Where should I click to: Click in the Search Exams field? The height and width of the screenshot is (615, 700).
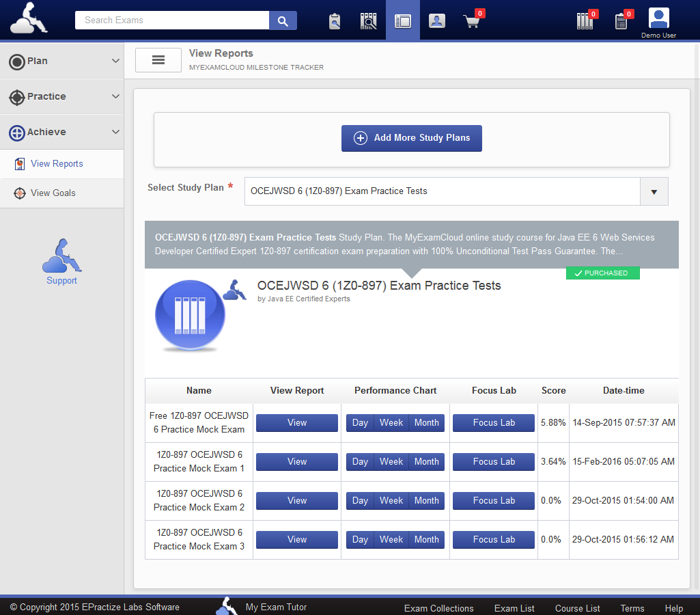tap(172, 20)
